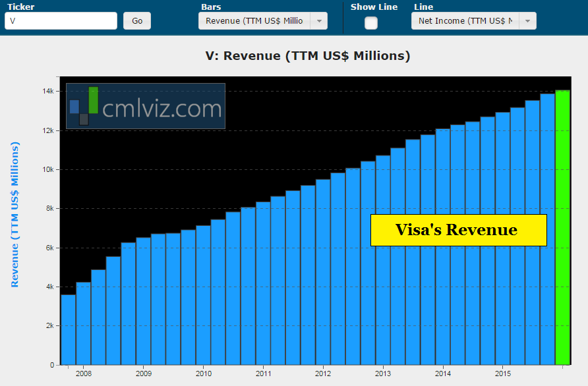Toggle the Show Line checkbox
Screen dimensions: 588x386
point(371,23)
